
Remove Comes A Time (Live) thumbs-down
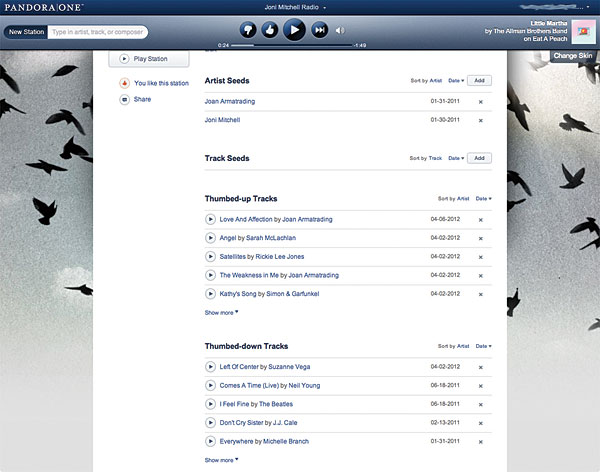click(481, 386)
